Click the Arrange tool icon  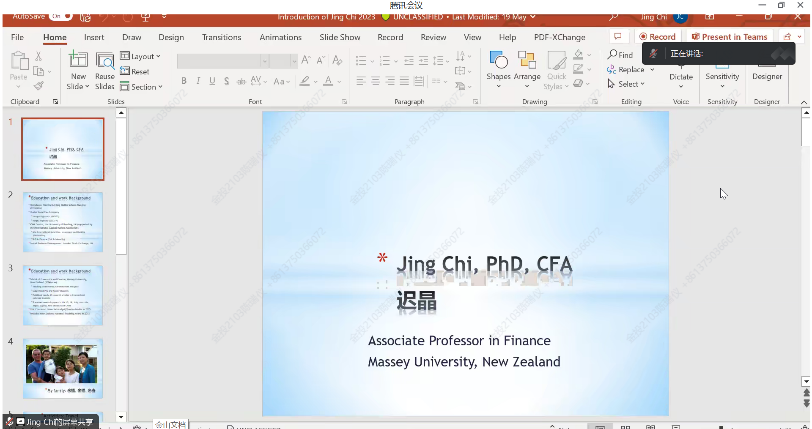pyautogui.click(x=527, y=62)
